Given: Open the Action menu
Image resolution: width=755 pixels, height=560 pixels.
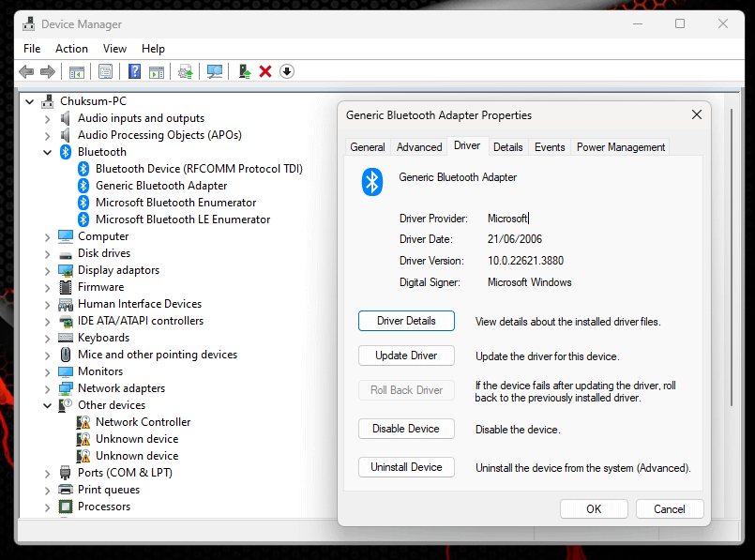Looking at the screenshot, I should tap(71, 48).
